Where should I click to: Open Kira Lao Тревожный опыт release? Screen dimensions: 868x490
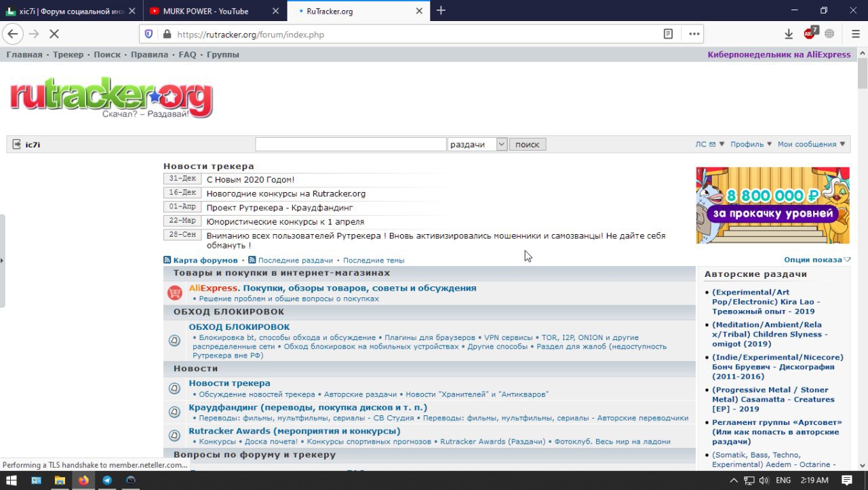click(765, 301)
